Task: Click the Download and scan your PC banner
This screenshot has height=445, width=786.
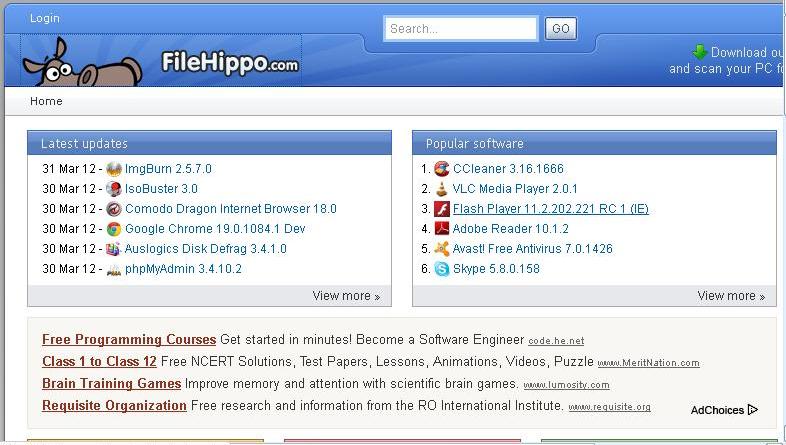Action: tap(727, 60)
